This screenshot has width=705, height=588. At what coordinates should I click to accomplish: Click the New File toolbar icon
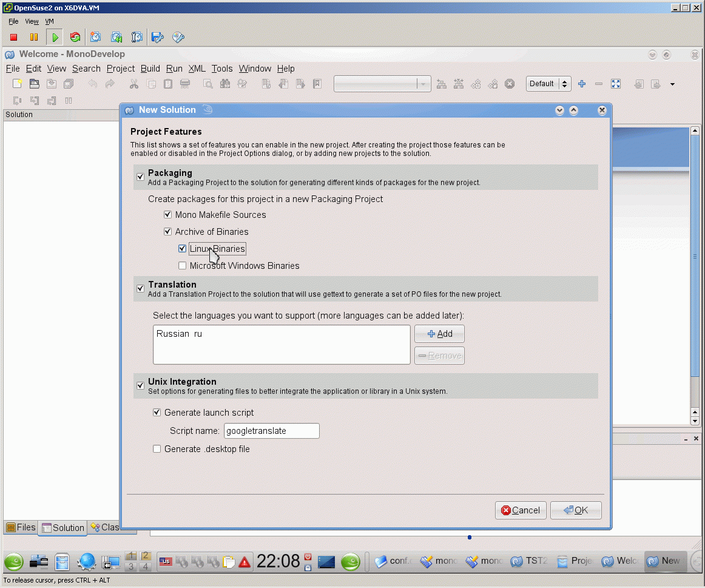[17, 84]
